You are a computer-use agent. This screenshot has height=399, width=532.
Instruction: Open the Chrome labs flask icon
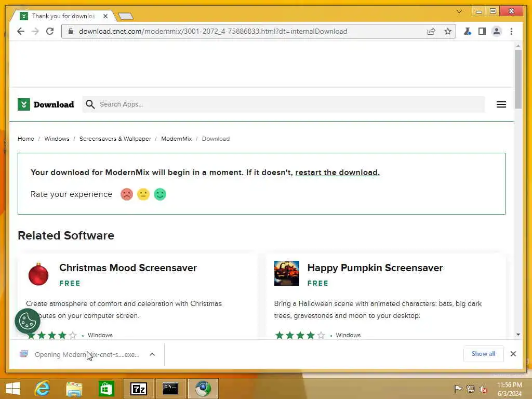tap(468, 31)
